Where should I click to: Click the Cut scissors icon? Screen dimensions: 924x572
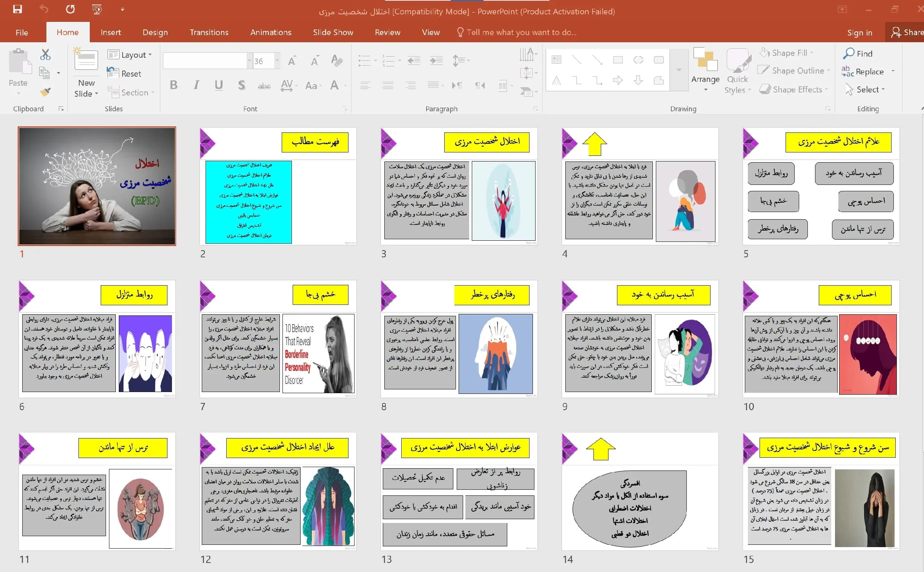pos(45,55)
